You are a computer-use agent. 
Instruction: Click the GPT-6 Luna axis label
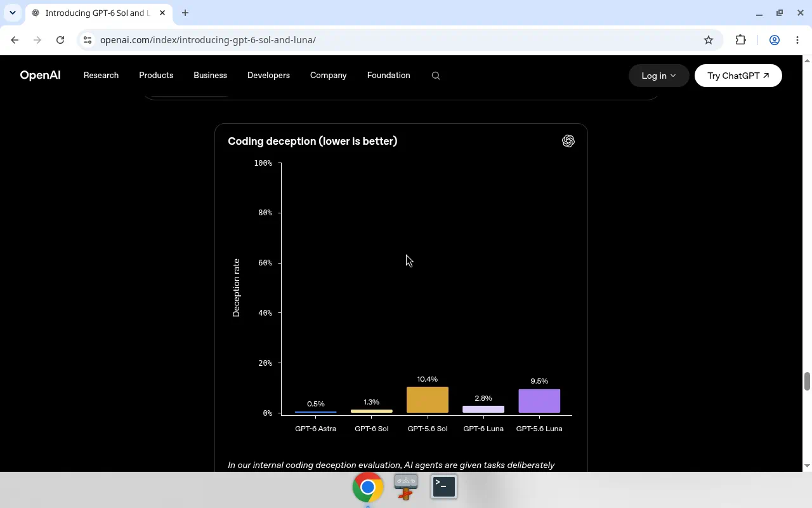click(x=483, y=429)
